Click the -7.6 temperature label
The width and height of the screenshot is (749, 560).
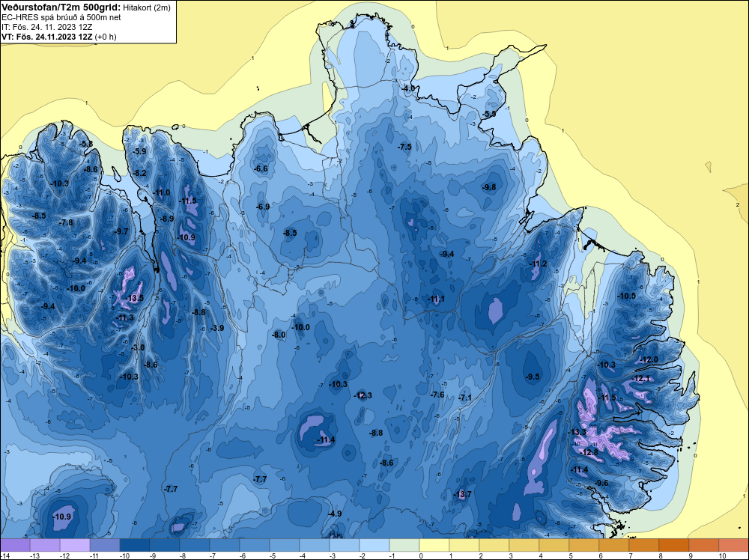(x=438, y=395)
